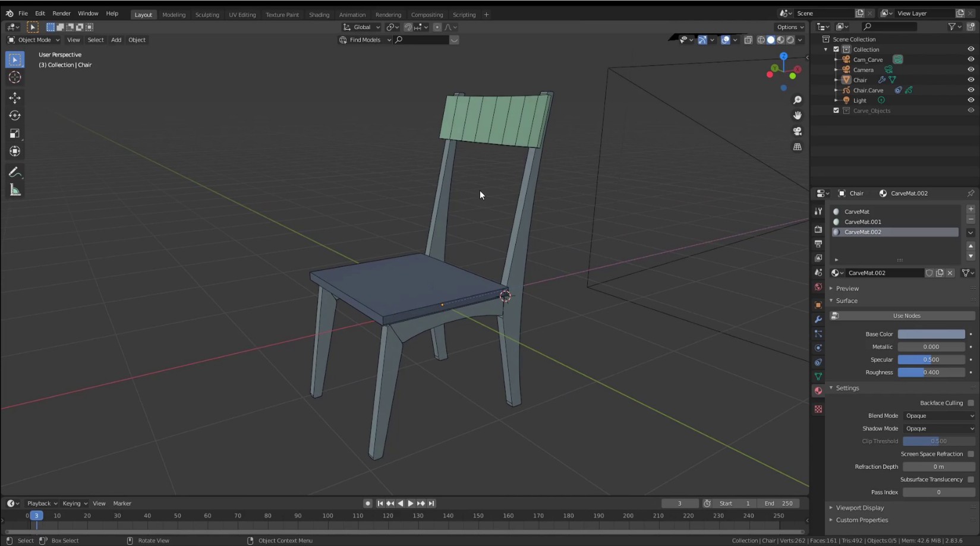
Task: Select wireframe viewport shading mode
Action: (761, 40)
